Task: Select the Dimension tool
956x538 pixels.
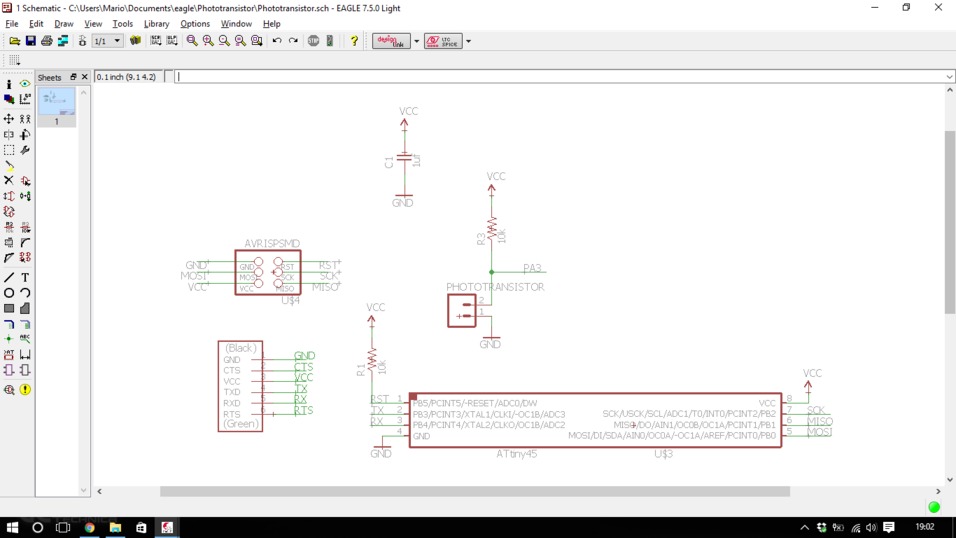Action: 25,354
